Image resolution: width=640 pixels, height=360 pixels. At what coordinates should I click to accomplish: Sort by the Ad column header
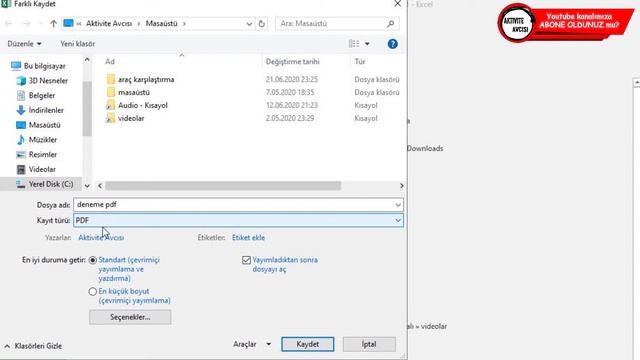point(110,62)
